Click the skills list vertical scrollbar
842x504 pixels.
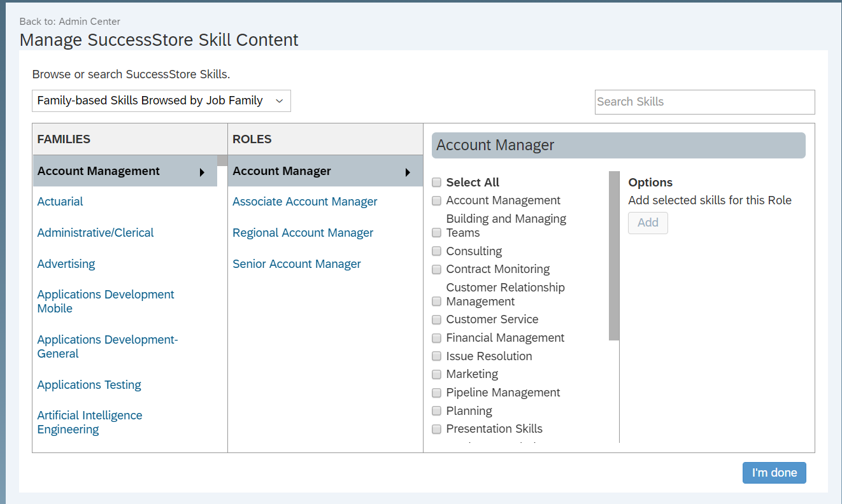click(614, 256)
